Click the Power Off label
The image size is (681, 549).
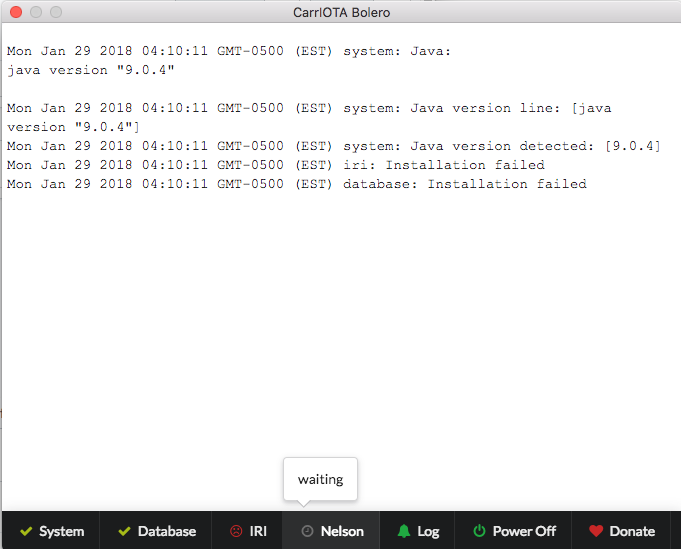click(524, 531)
